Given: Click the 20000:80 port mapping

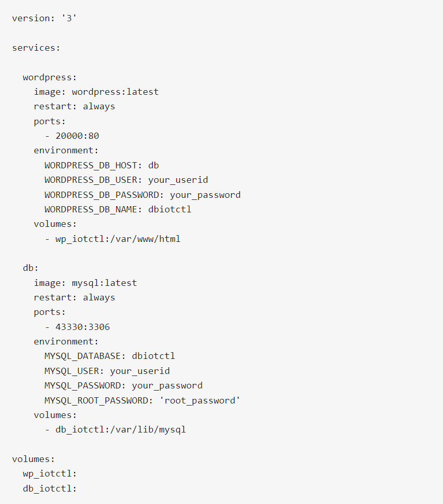Looking at the screenshot, I should click(x=77, y=136).
